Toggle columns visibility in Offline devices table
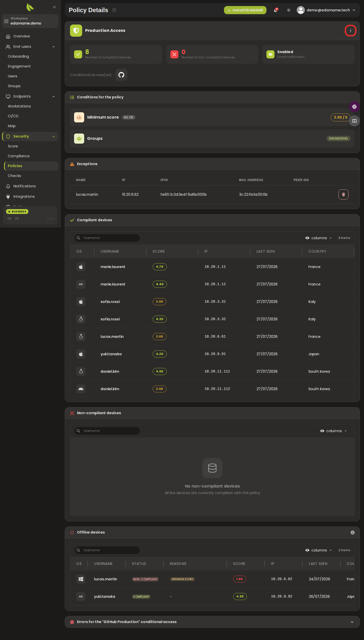Image resolution: width=364 pixels, height=640 pixels. tap(318, 550)
